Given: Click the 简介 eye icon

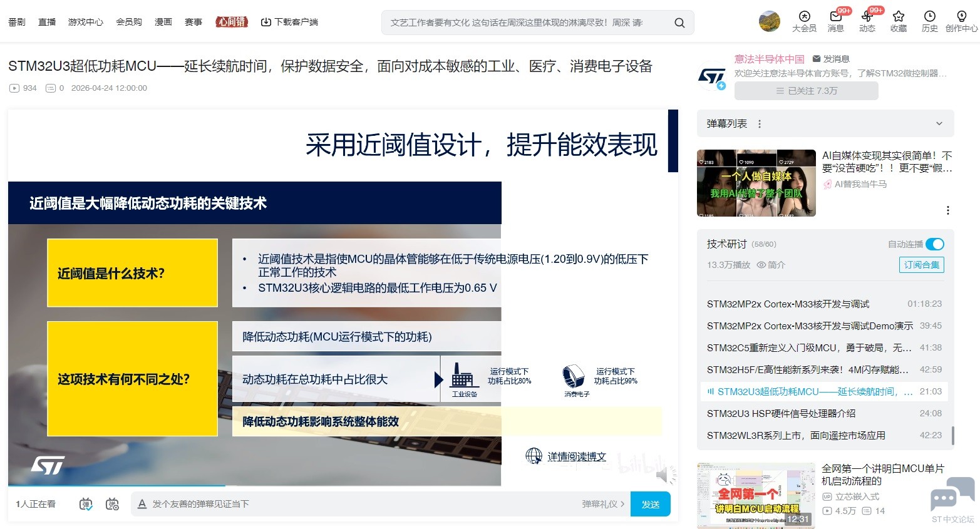Looking at the screenshot, I should point(761,265).
